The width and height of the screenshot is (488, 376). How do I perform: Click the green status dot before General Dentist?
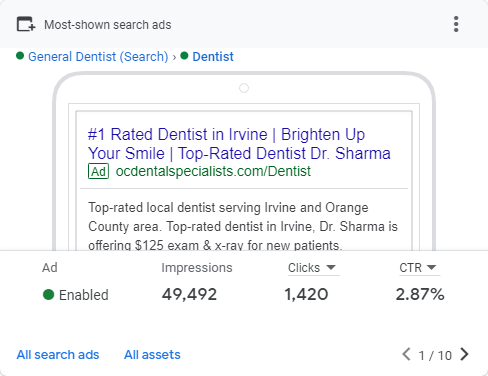[x=20, y=55]
